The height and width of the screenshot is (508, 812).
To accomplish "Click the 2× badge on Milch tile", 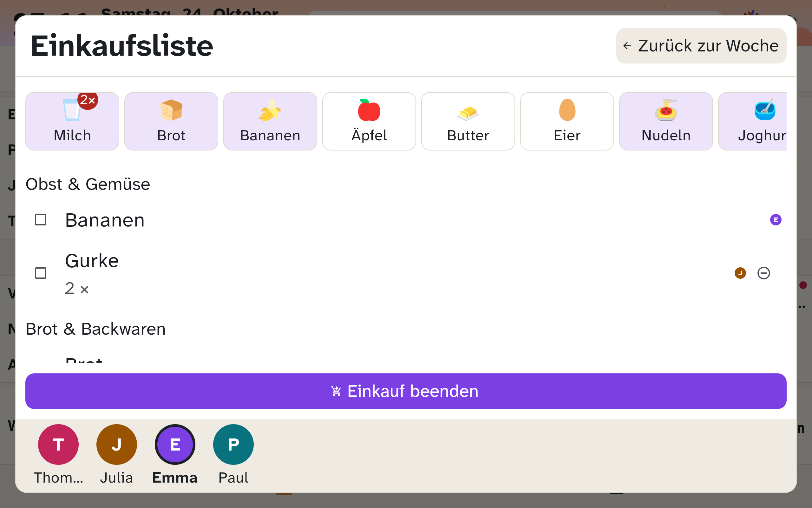I will click(88, 100).
